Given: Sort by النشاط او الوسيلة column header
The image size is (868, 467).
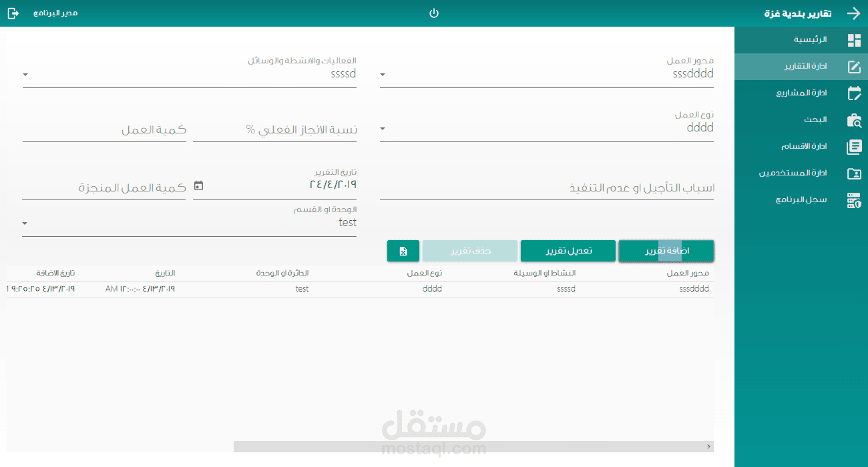Looking at the screenshot, I should coord(545,274).
